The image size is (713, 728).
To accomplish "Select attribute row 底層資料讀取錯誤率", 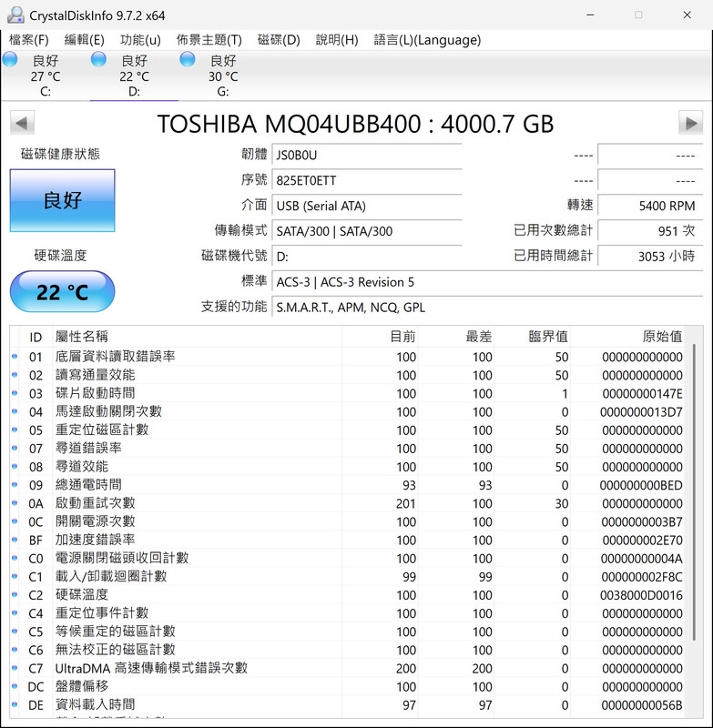I will click(347, 357).
